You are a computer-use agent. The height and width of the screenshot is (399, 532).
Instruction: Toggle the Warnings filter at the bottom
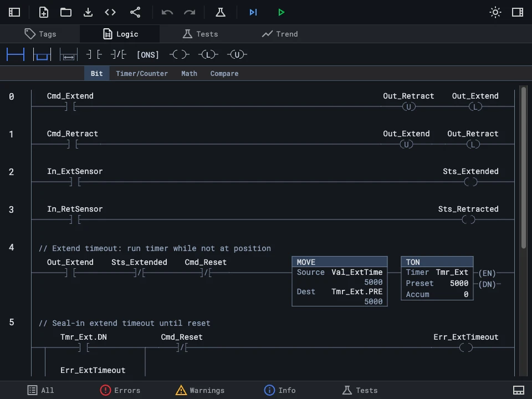tap(200, 390)
